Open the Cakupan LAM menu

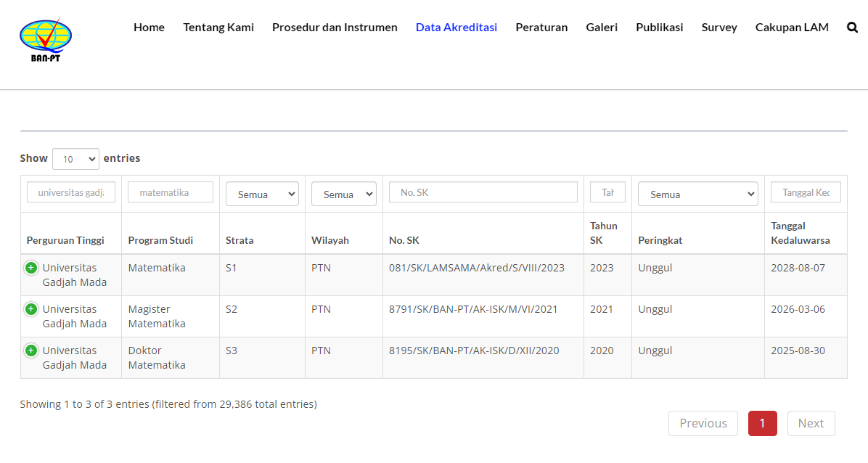tap(792, 27)
